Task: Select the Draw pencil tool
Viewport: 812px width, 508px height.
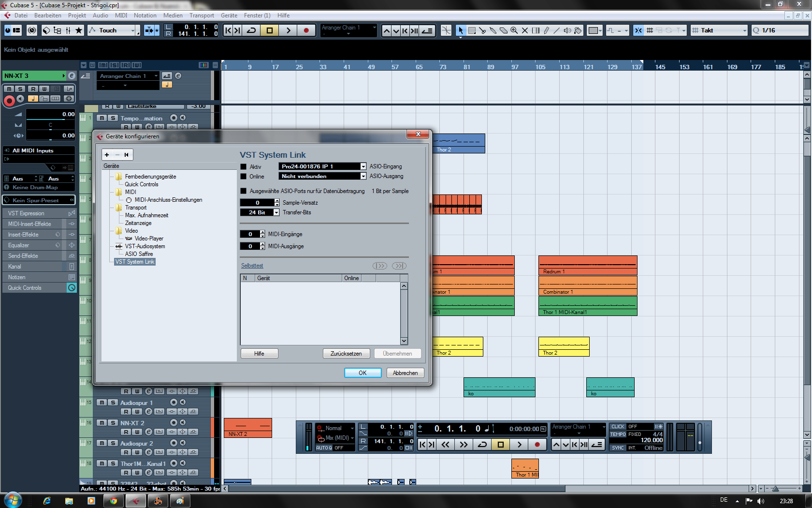Action: 546,30
